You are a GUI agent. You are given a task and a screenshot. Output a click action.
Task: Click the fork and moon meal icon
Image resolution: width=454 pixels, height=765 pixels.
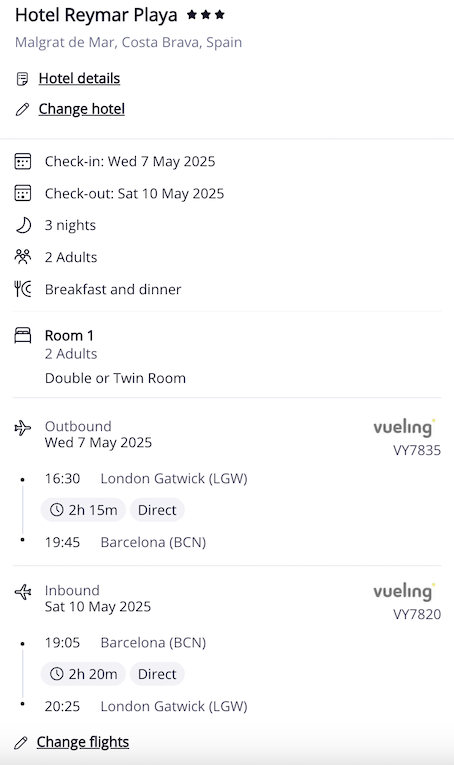tap(23, 289)
